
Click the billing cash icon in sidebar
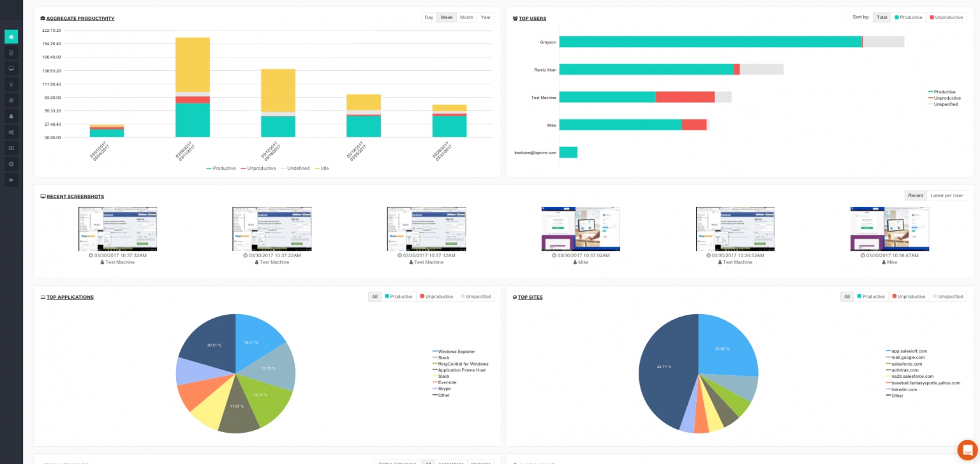11,147
